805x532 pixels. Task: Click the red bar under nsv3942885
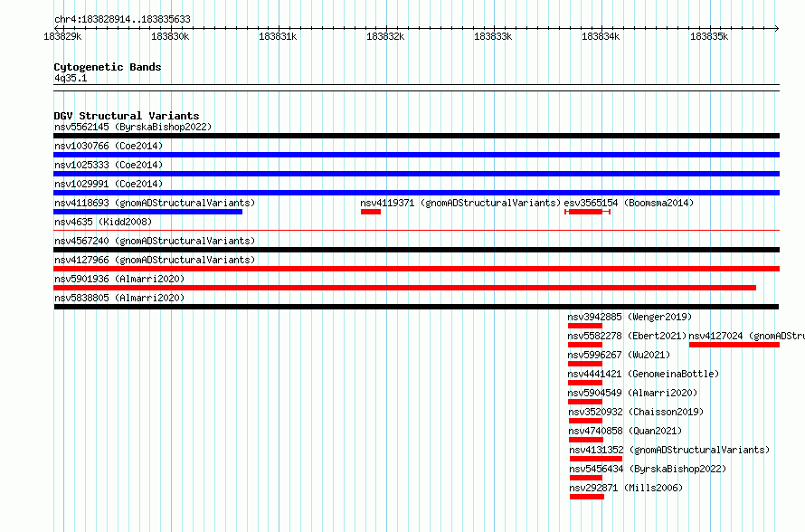(x=584, y=326)
